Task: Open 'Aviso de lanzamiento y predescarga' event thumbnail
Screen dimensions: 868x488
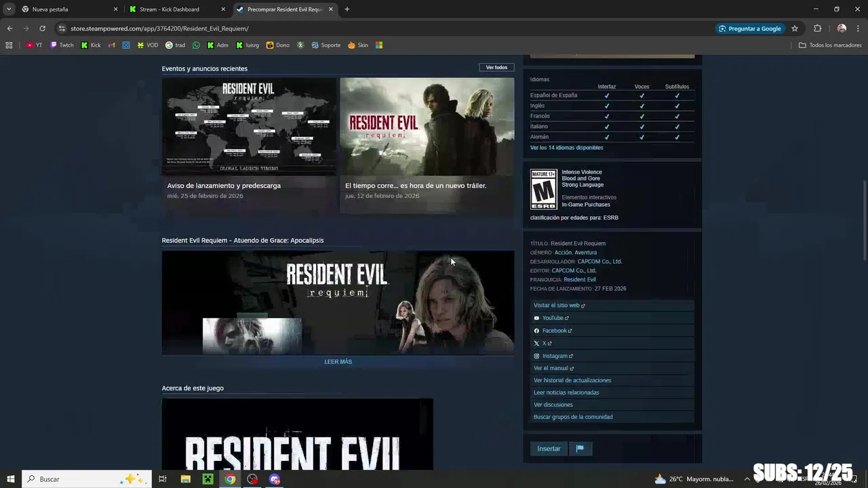Action: [249, 127]
